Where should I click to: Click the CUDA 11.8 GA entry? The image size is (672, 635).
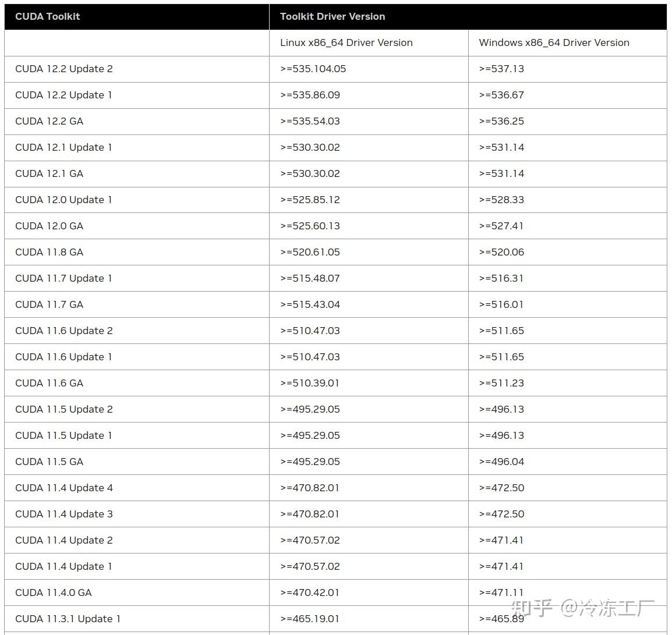click(x=49, y=252)
